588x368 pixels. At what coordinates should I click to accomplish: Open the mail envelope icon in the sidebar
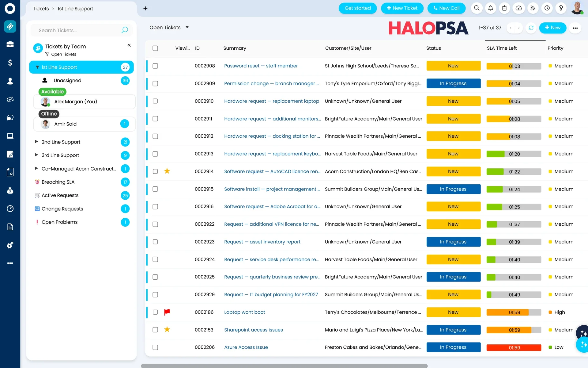coord(10,99)
